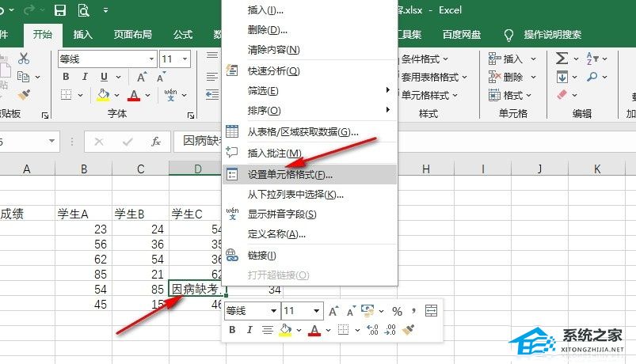Open the font name dropdown 等线 in ribbon
636x364 pixels.
[x=151, y=59]
